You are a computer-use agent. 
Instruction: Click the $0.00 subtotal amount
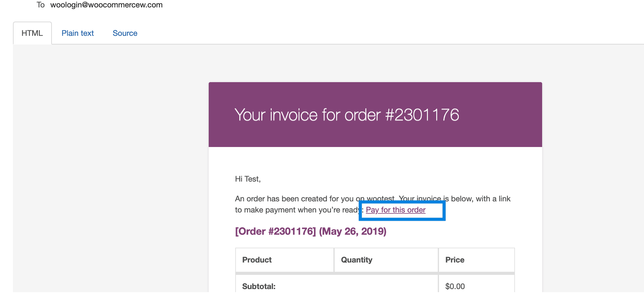tap(455, 286)
